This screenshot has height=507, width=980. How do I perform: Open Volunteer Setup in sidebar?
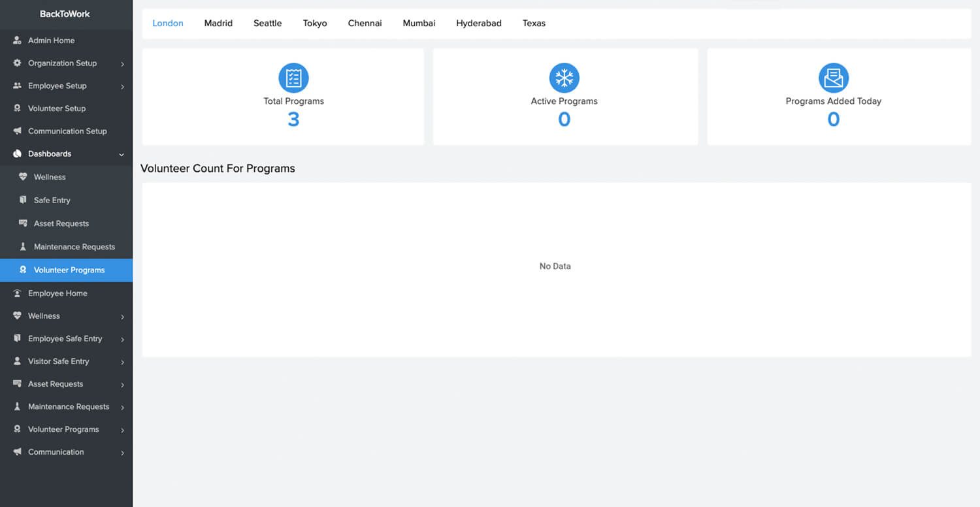(x=56, y=108)
